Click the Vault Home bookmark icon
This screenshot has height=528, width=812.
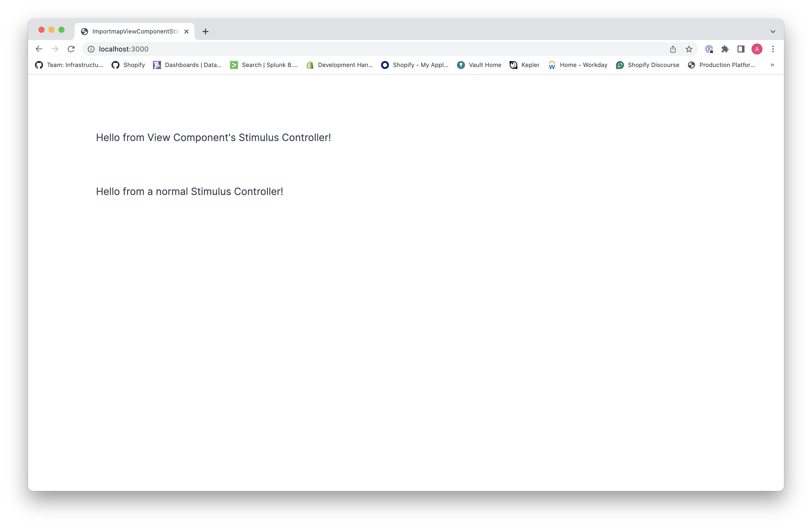coord(461,65)
